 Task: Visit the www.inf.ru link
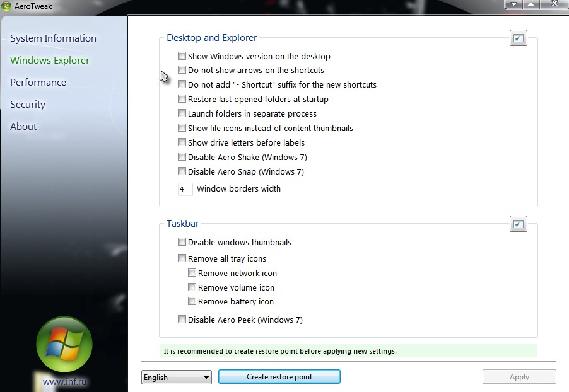[x=64, y=382]
